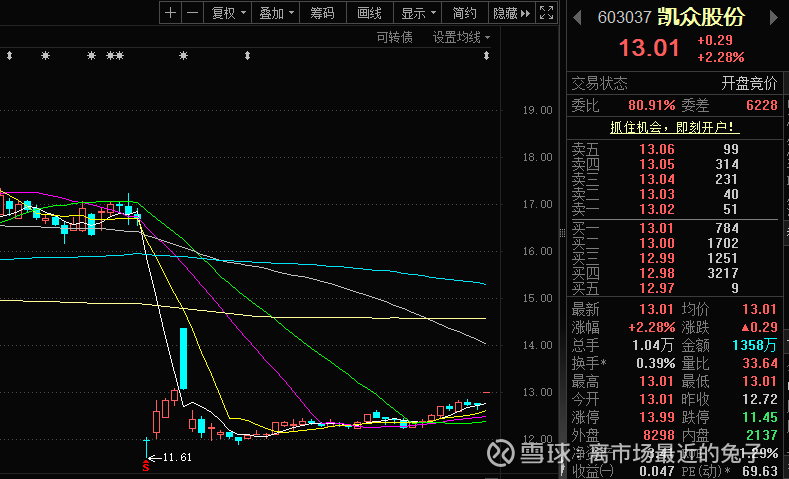Click the panel splitter handle beside chart
Screen dimensions: 789x479
point(562,232)
